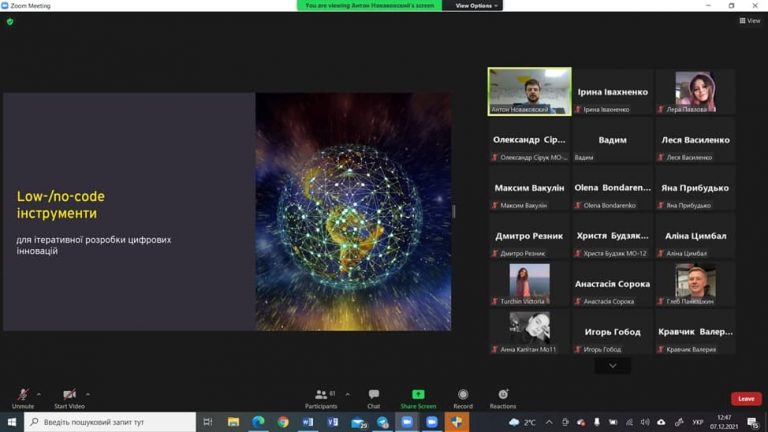Viewport: 768px width, 432px height.
Task: Open the Windows Start menu
Action: [x=11, y=422]
